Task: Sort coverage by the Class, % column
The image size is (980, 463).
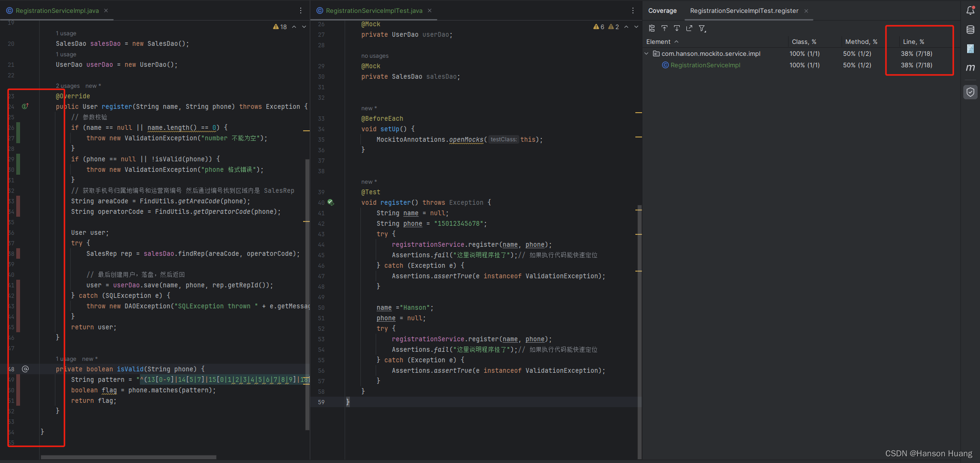Action: coord(804,42)
